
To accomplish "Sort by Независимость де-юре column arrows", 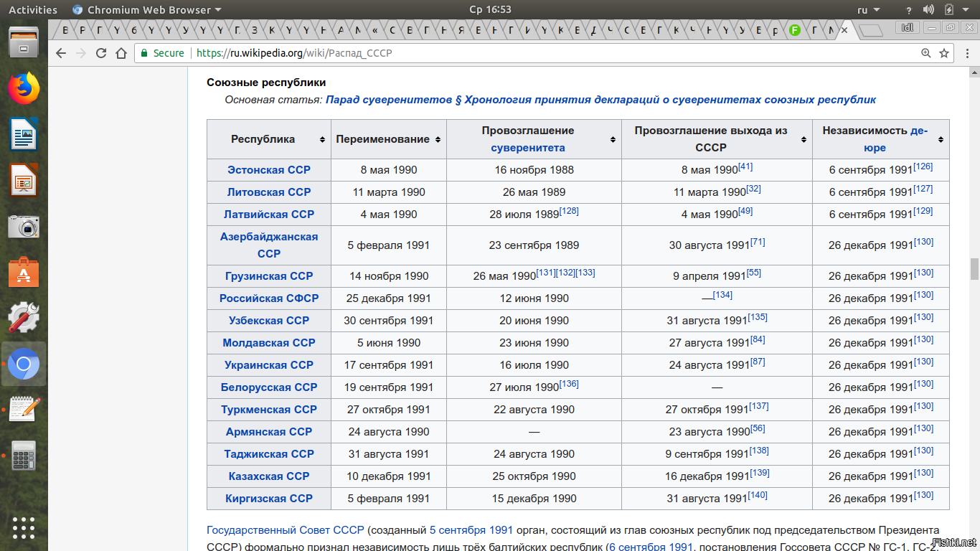I will click(x=941, y=140).
